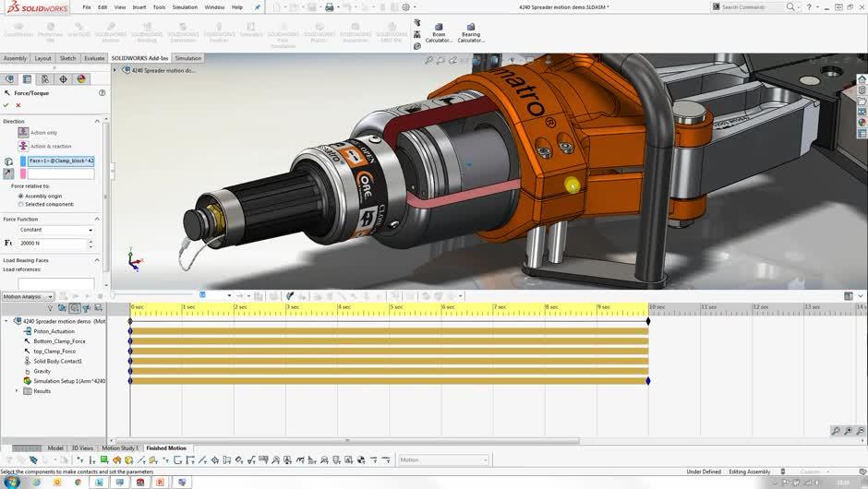Viewport: 868px width, 489px height.
Task: Open the Beam Calculator tool
Action: coord(439,32)
